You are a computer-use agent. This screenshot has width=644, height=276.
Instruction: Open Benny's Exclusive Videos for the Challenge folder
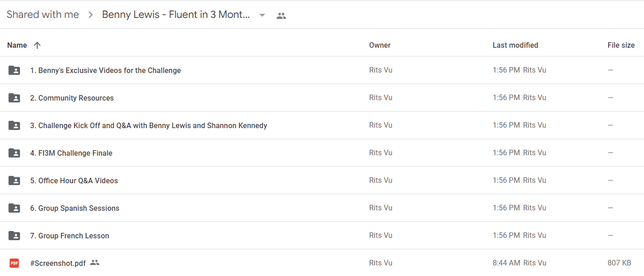point(106,70)
